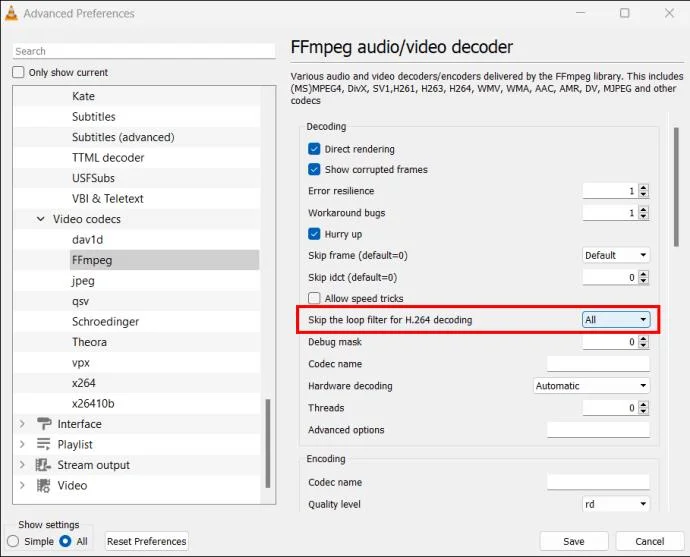This screenshot has width=690, height=557.
Task: Enable Allow speed tricks checkbox
Action: [x=314, y=298]
